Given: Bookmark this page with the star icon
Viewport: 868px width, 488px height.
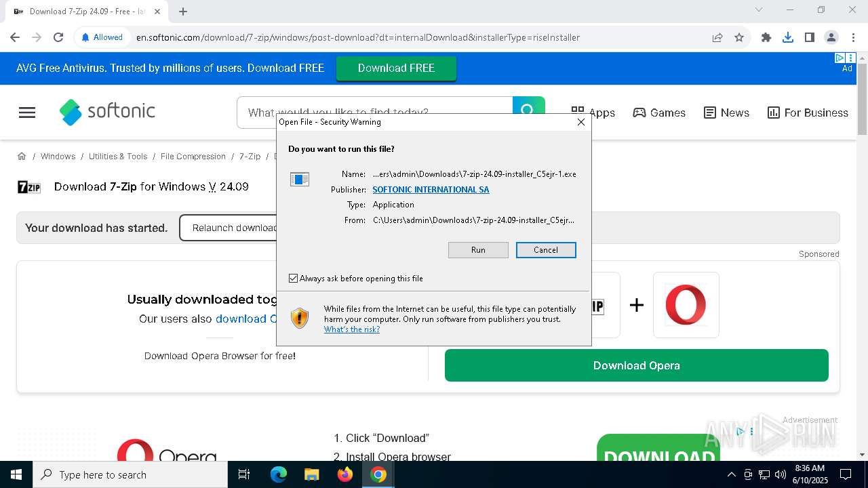Looking at the screenshot, I should (x=739, y=37).
